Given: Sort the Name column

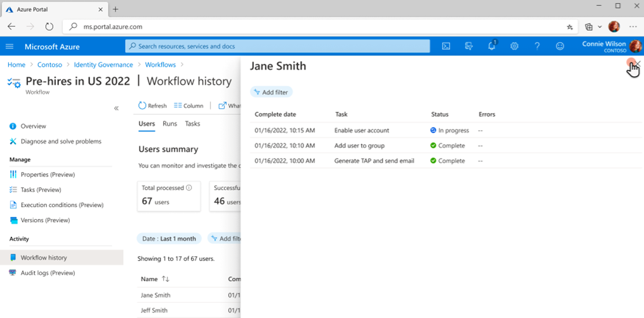Looking at the screenshot, I should point(166,279).
